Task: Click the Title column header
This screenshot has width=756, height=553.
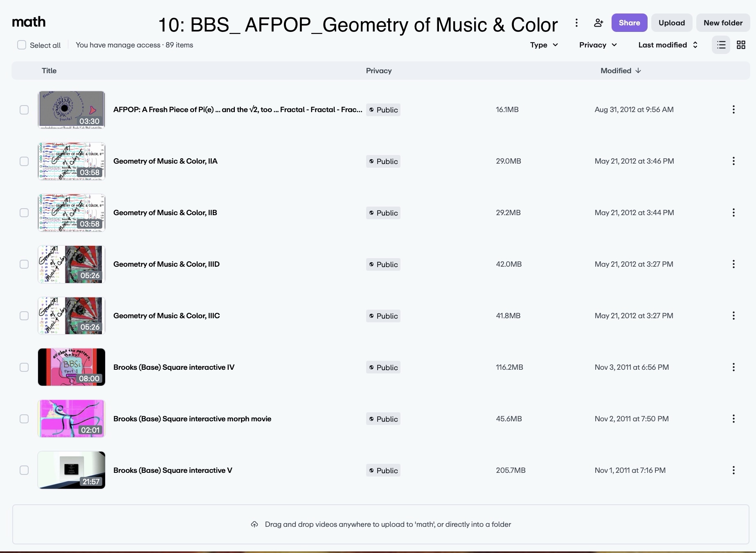Action: point(49,71)
